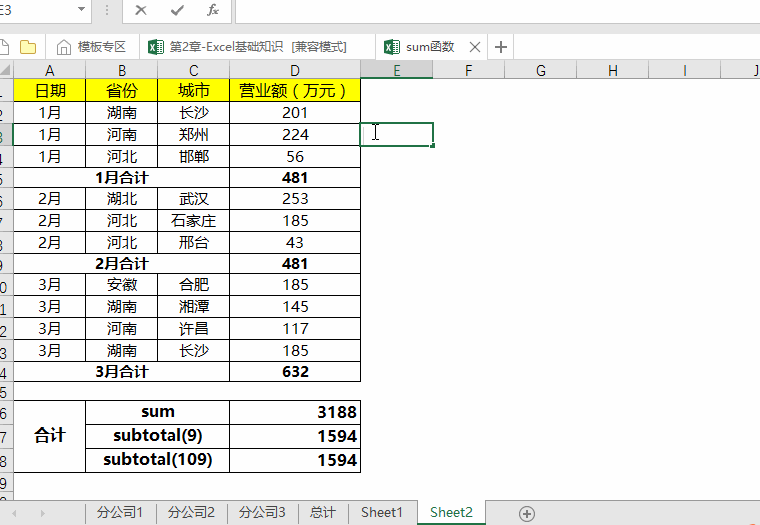Image resolution: width=760 pixels, height=525 pixels.
Task: Switch to sheet 分公司3
Action: 262,513
